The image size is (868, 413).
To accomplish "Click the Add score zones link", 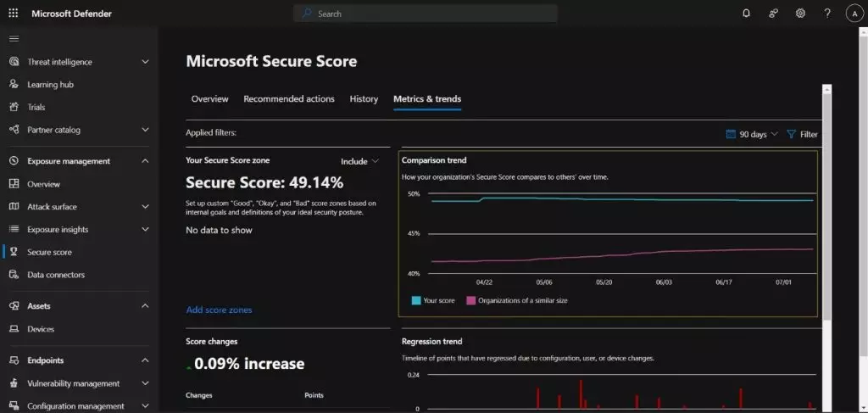I will [x=219, y=310].
